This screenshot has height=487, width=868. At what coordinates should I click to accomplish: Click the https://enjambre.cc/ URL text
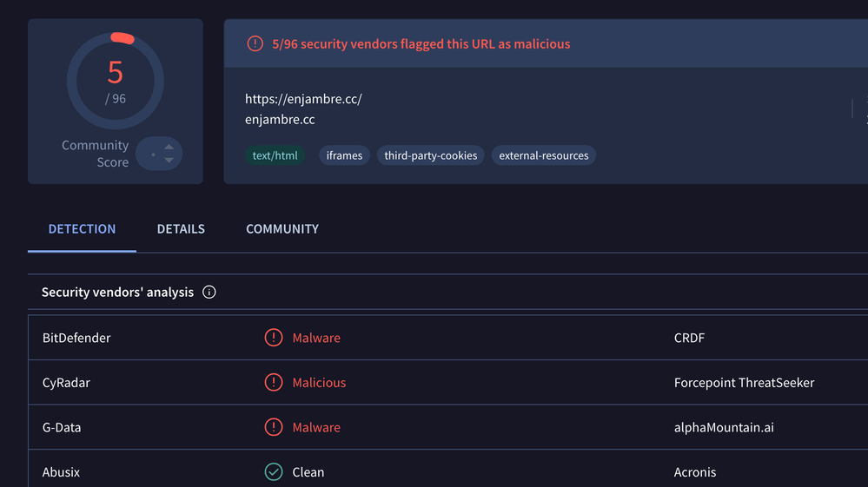(303, 99)
